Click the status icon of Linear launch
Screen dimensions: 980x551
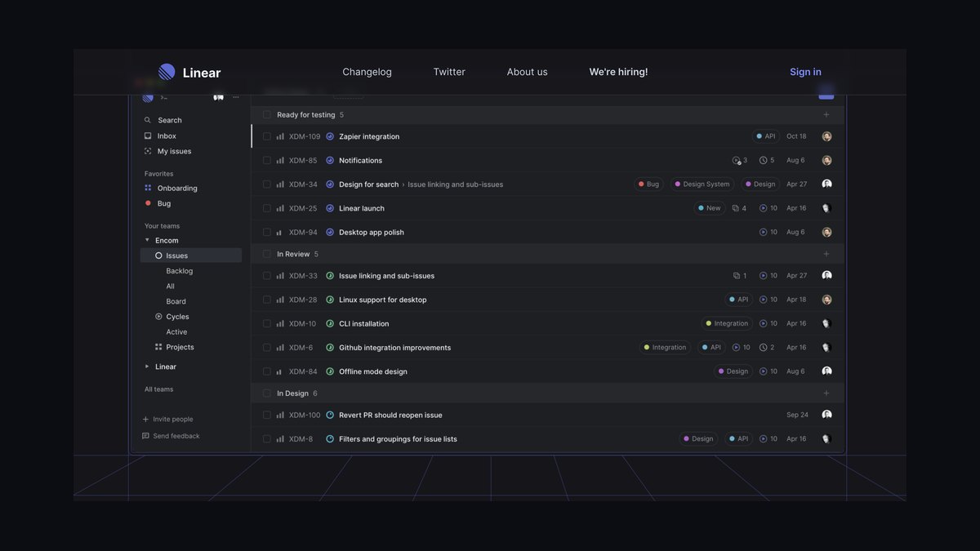(x=330, y=208)
